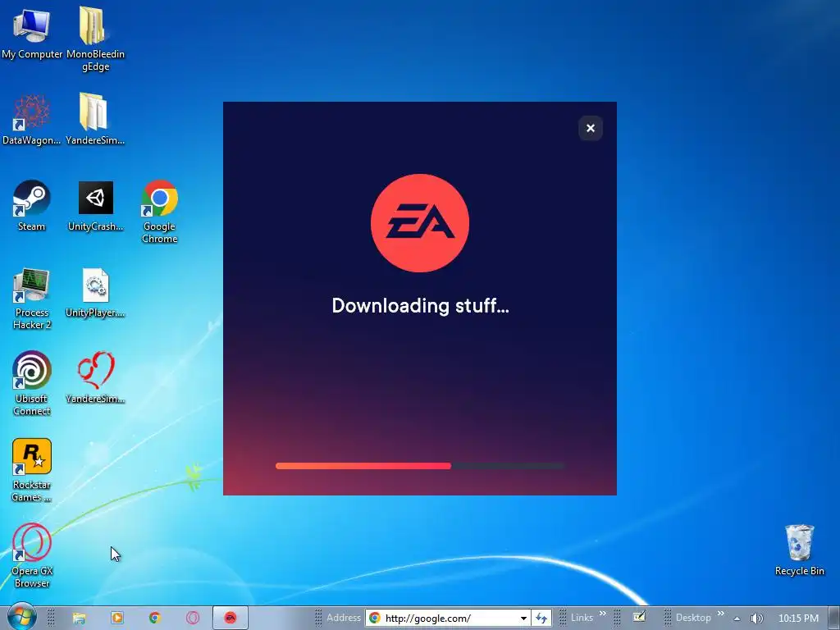Click the Show Desktop button strip
840x630 pixels.
(x=833, y=618)
